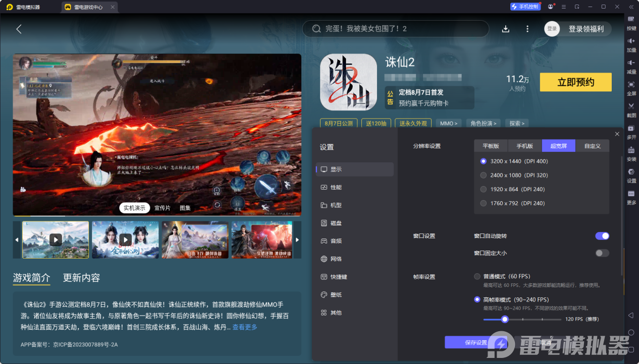Select 2400 x 1080 resolution option
The height and width of the screenshot is (364, 639).
point(514,175)
